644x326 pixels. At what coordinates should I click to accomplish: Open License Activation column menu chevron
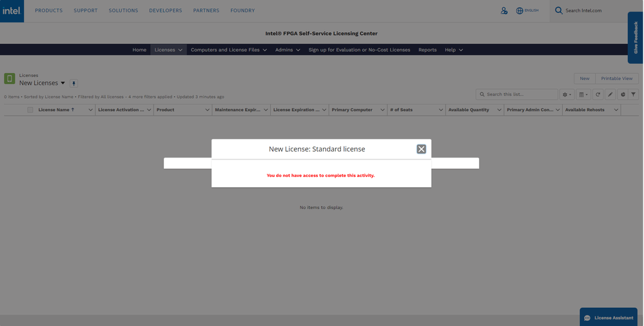tap(149, 110)
